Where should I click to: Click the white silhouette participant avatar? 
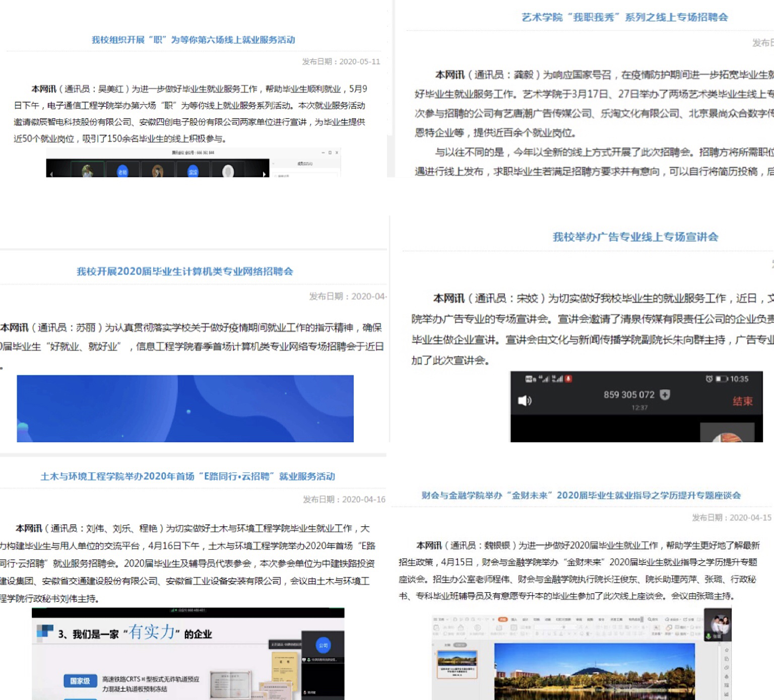[228, 172]
